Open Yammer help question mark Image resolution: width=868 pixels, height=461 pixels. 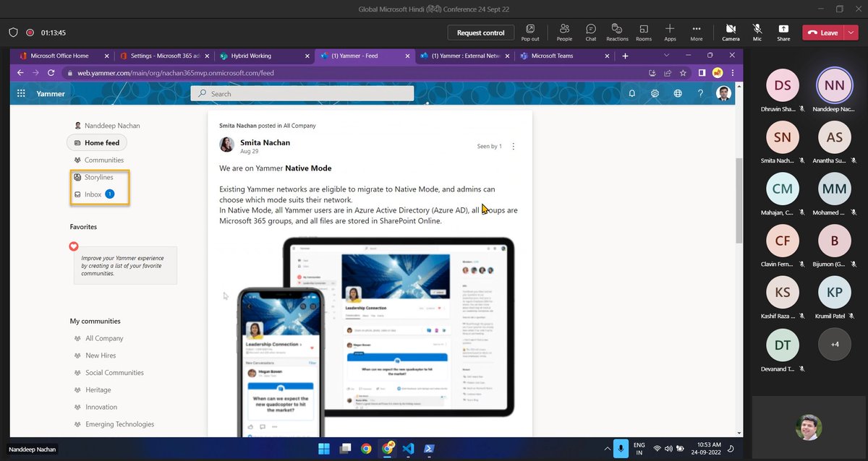click(x=700, y=93)
